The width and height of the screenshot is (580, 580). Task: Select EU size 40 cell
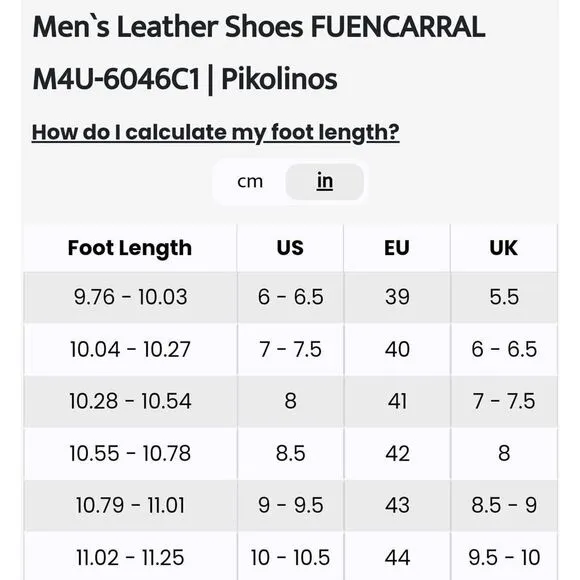(x=397, y=349)
